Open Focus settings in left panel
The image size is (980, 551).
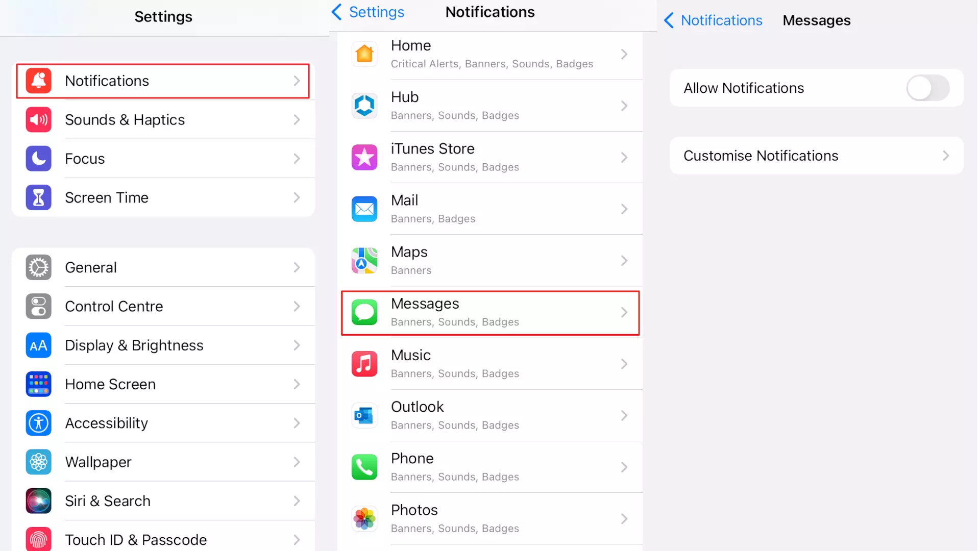point(163,158)
